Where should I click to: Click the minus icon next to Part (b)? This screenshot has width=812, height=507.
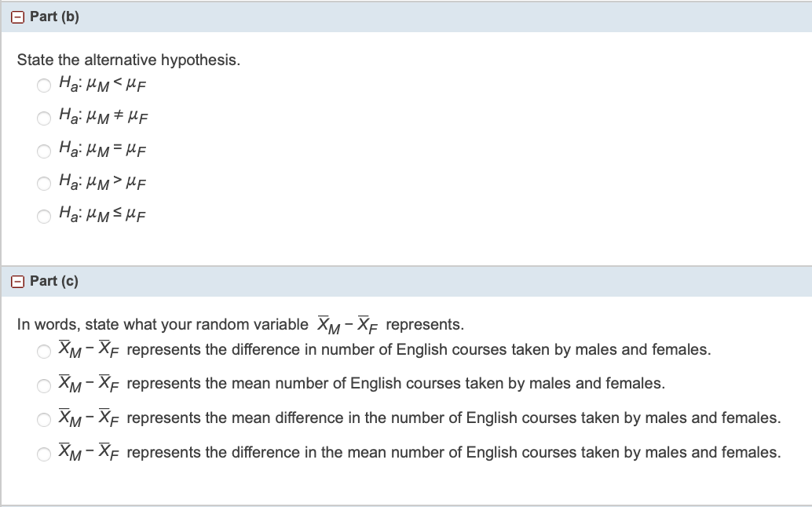pos(16,16)
